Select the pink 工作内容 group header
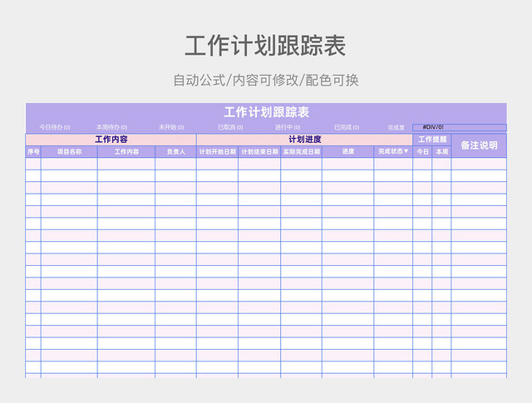 (111, 140)
